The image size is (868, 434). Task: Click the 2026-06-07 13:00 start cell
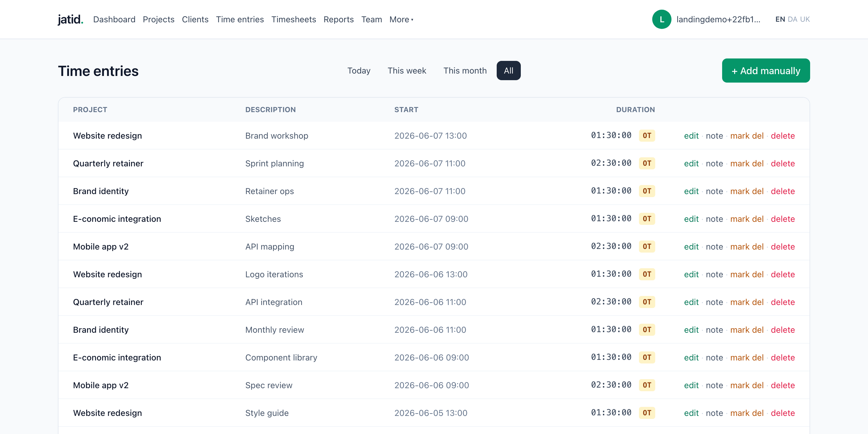coord(430,135)
